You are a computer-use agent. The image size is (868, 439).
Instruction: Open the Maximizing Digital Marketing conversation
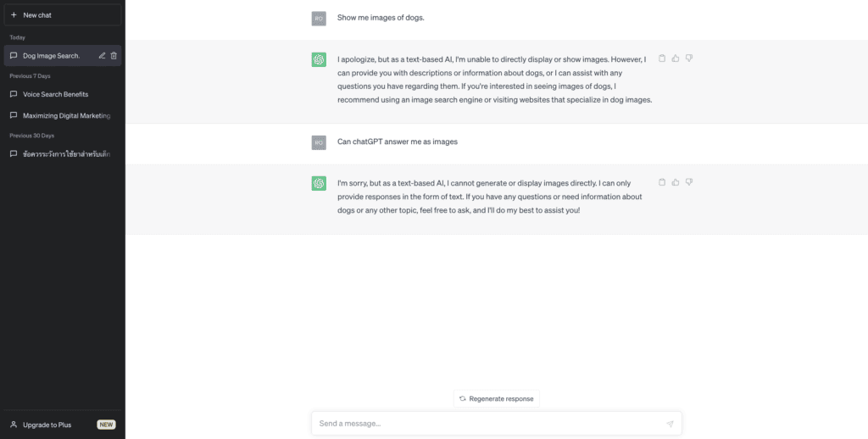pos(62,116)
